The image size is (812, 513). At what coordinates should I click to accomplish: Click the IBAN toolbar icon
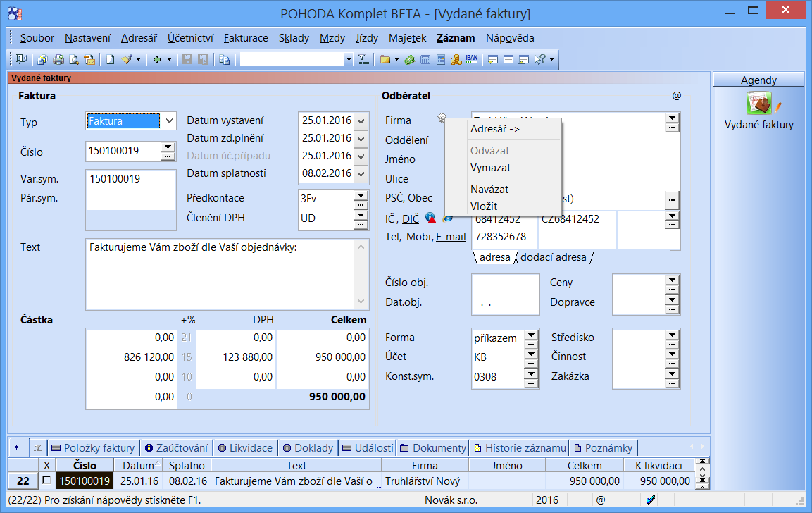(472, 60)
